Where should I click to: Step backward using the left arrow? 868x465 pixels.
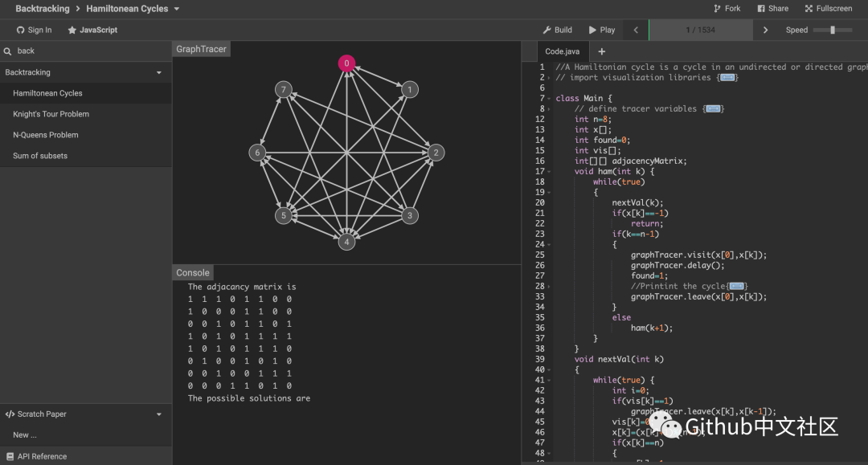click(x=635, y=30)
